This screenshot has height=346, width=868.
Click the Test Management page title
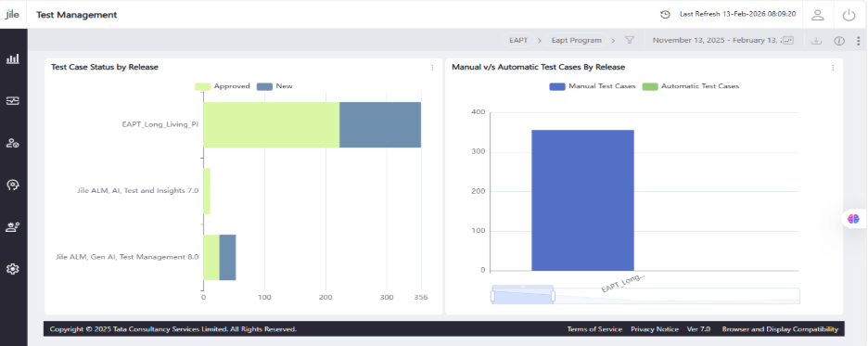point(77,15)
